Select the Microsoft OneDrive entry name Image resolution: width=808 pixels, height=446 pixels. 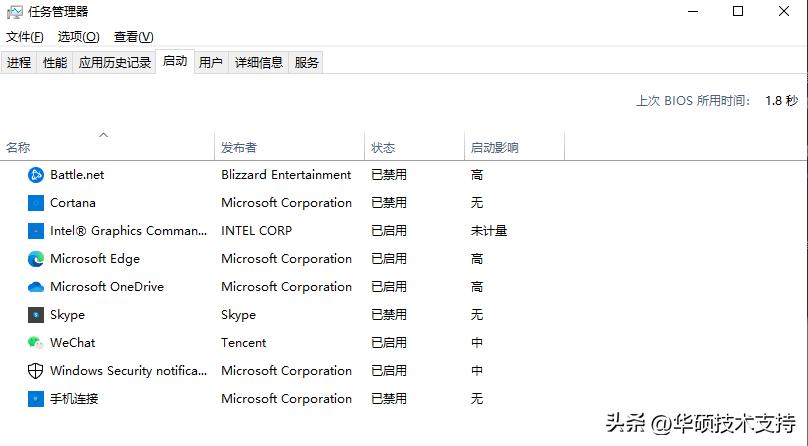pos(107,287)
